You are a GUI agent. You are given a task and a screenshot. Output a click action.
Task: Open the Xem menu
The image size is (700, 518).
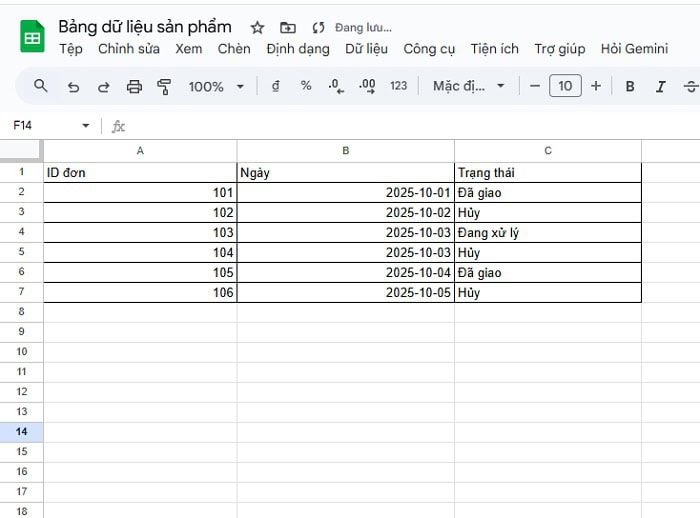coord(188,49)
